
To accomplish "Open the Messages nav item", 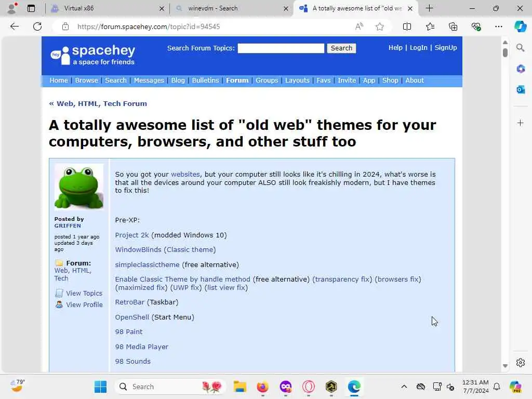I will (x=149, y=81).
